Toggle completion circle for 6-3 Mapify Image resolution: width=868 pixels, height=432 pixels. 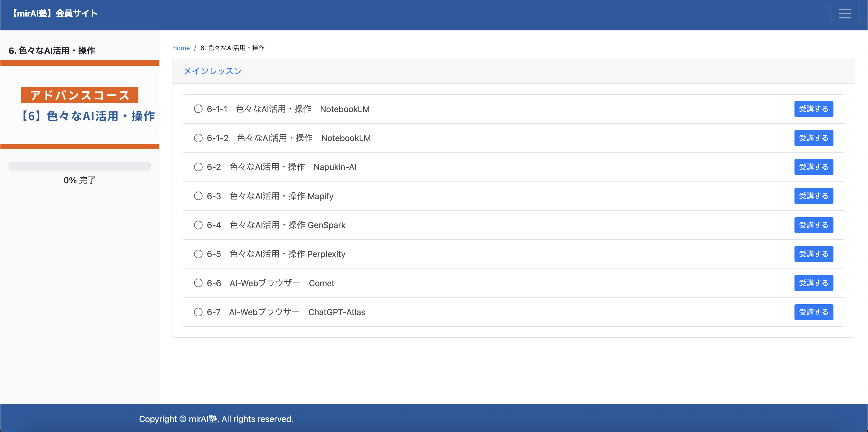[x=198, y=196]
